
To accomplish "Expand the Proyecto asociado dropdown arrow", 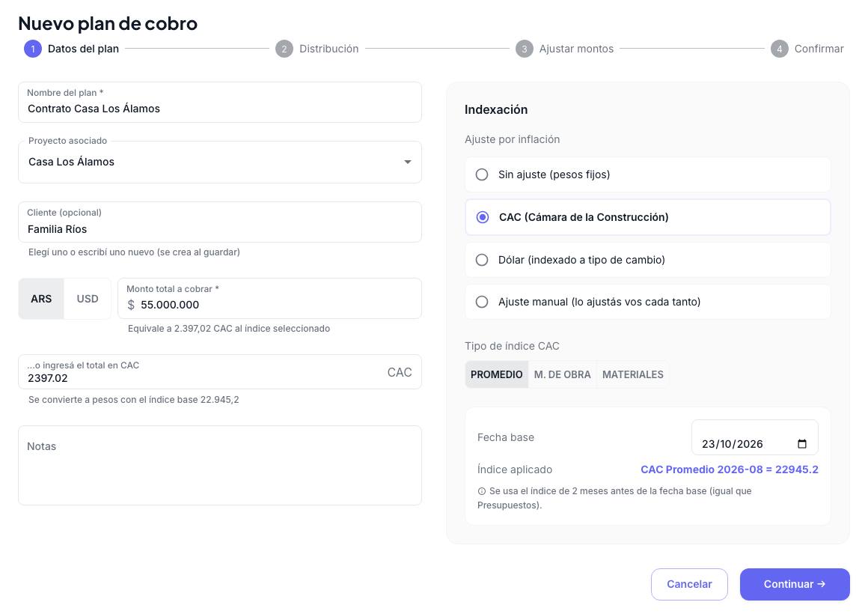I will coord(407,162).
